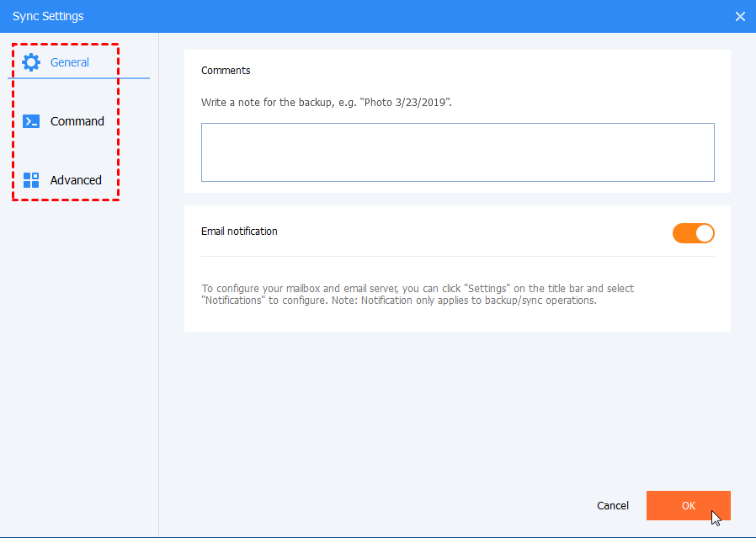756x538 pixels.
Task: Select the terminal icon next to Command
Action: click(x=31, y=120)
